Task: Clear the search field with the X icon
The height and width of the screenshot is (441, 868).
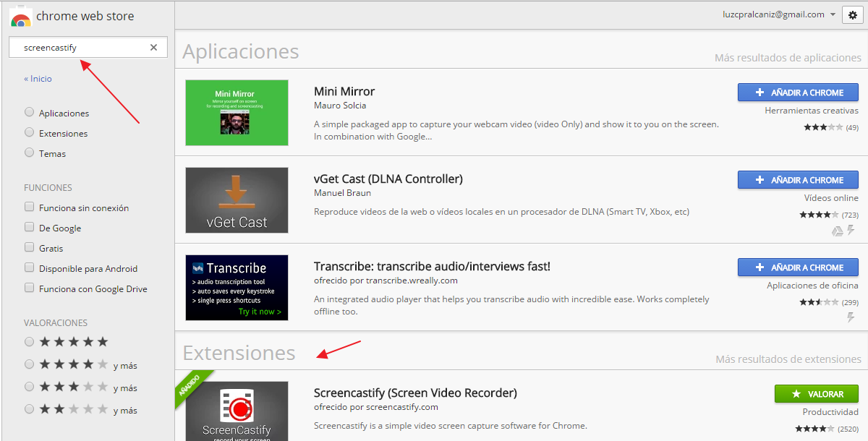Action: pyautogui.click(x=153, y=48)
